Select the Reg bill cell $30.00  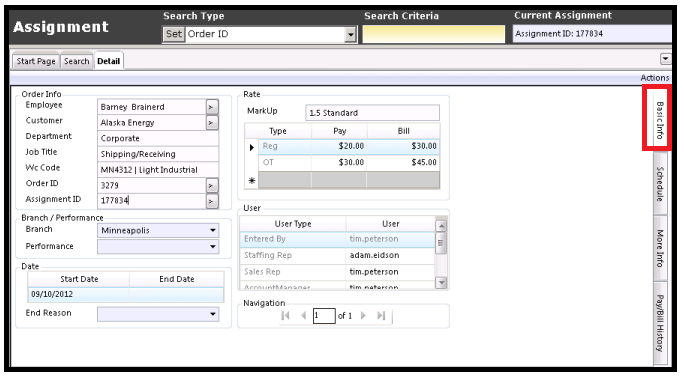coord(403,147)
